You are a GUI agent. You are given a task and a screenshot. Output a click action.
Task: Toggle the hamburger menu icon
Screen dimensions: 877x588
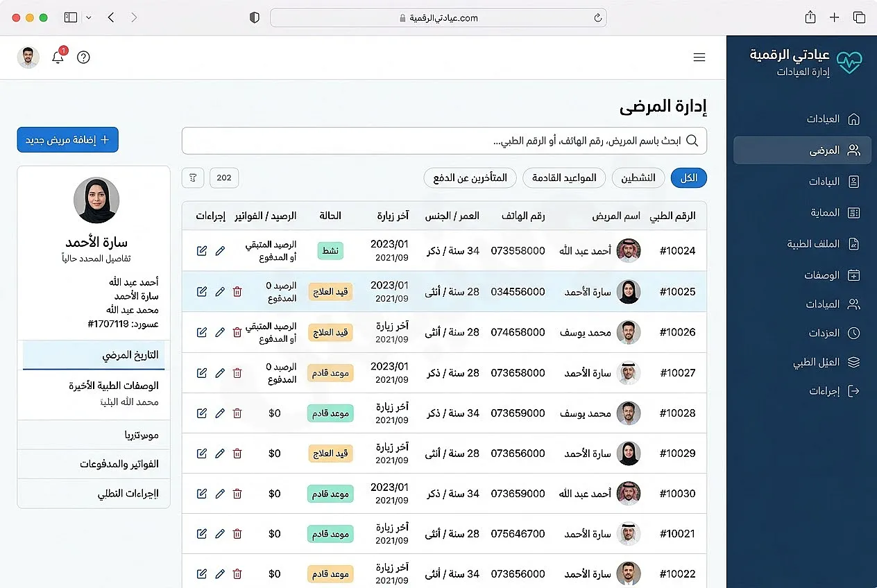pos(699,58)
